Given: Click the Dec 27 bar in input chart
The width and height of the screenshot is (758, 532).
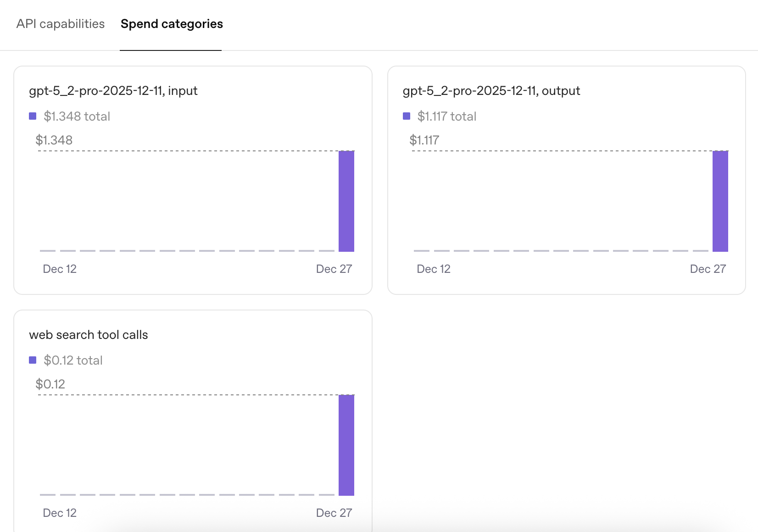Looking at the screenshot, I should 346,201.
